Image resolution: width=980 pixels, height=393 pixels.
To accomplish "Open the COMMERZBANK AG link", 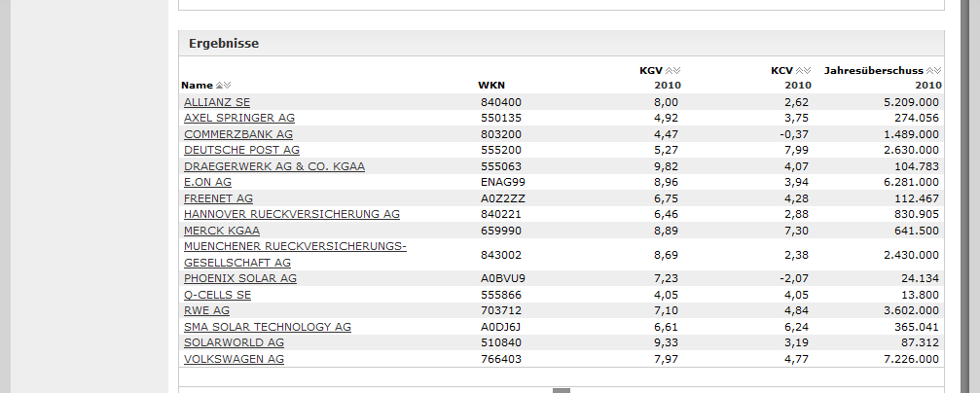I will tap(238, 134).
